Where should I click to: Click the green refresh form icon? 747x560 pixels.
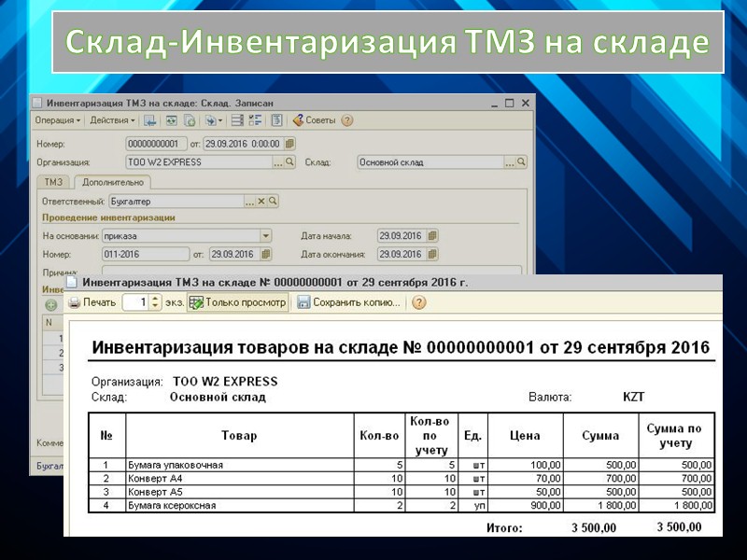[x=172, y=120]
